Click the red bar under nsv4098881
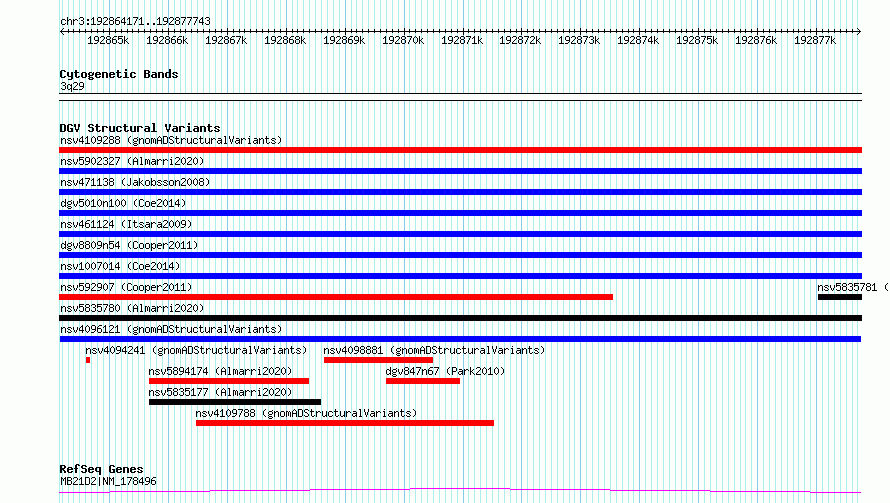This screenshot has height=503, width=890. 379,360
